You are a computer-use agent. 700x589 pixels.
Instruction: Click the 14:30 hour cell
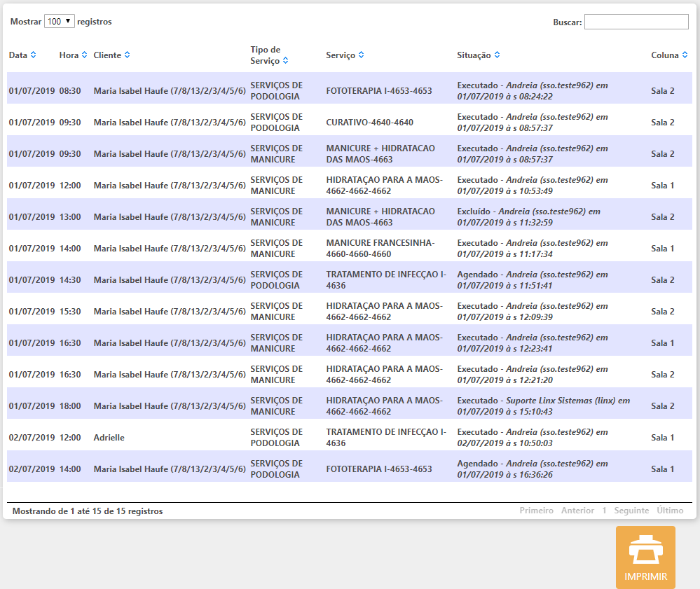[70, 279]
